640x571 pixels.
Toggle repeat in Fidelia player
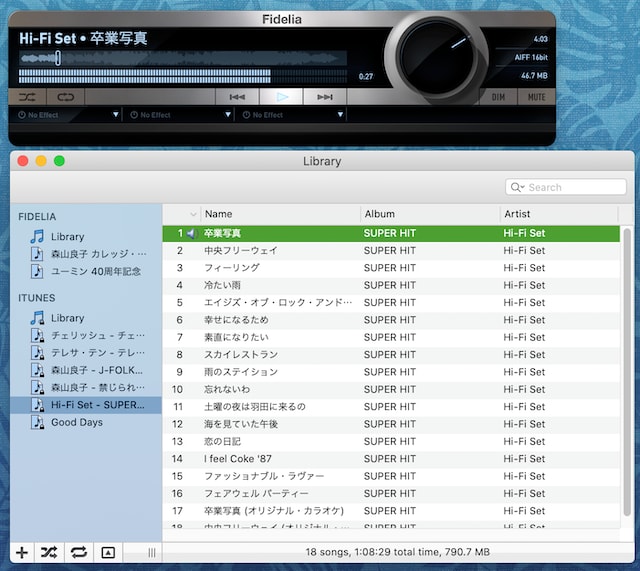[65, 97]
